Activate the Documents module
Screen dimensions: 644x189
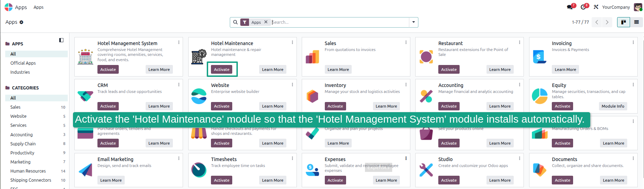pyautogui.click(x=563, y=180)
